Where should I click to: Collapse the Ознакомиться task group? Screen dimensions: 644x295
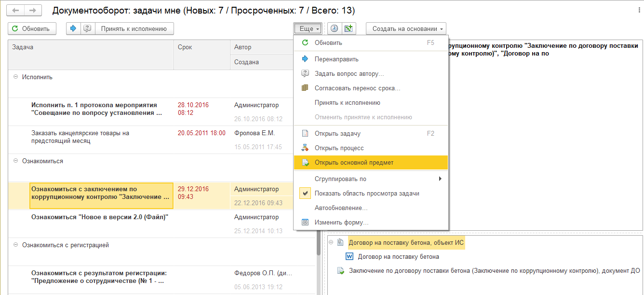pyautogui.click(x=15, y=161)
